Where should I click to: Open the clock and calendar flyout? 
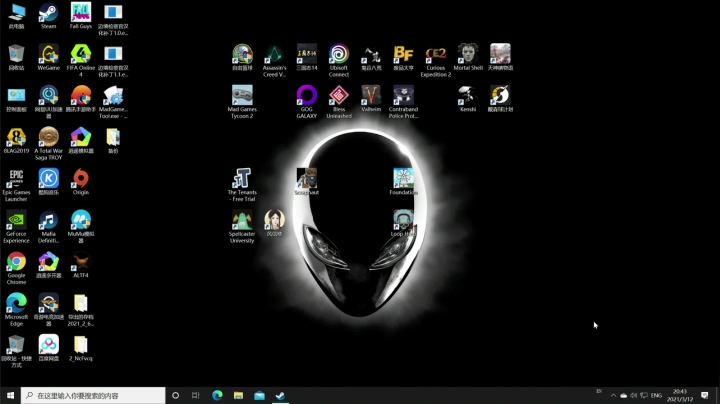tap(680, 395)
